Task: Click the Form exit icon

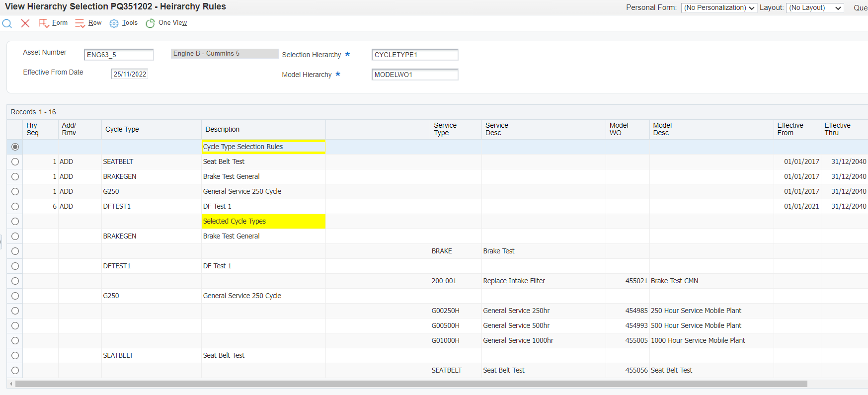Action: (x=44, y=23)
